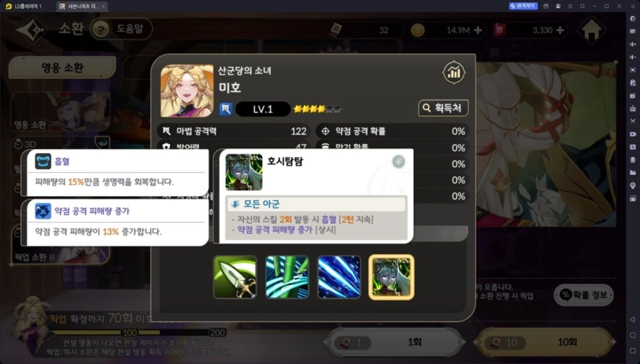The image size is (640, 364).
Task: Go back with the diamond arrow icon
Action: pyautogui.click(x=31, y=30)
